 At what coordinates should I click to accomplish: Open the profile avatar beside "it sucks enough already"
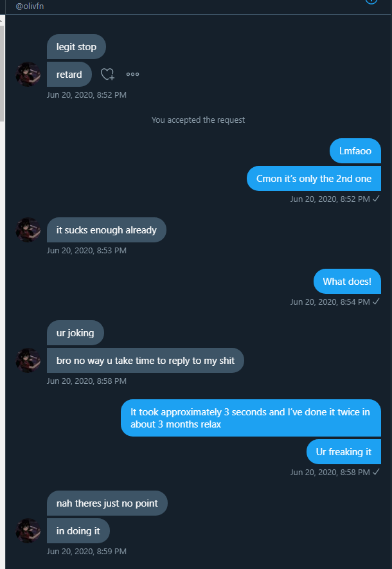click(x=28, y=230)
